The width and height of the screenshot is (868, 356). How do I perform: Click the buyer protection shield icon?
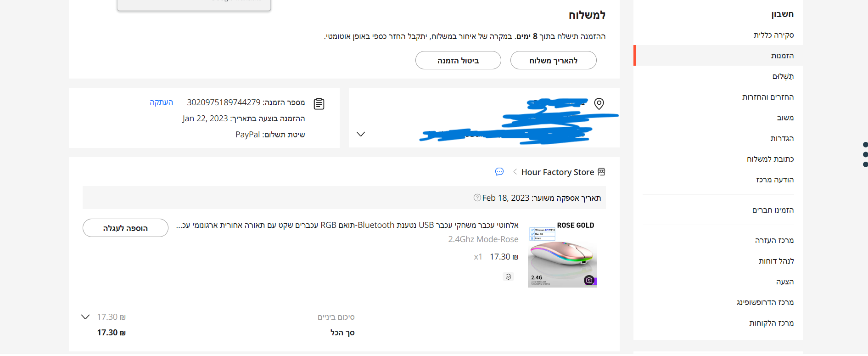point(508,277)
